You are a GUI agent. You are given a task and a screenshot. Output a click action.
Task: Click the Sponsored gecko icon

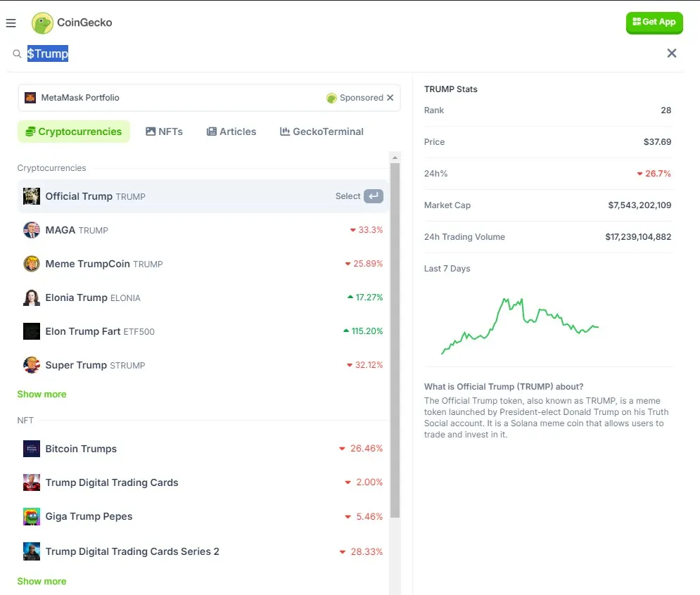coord(331,98)
